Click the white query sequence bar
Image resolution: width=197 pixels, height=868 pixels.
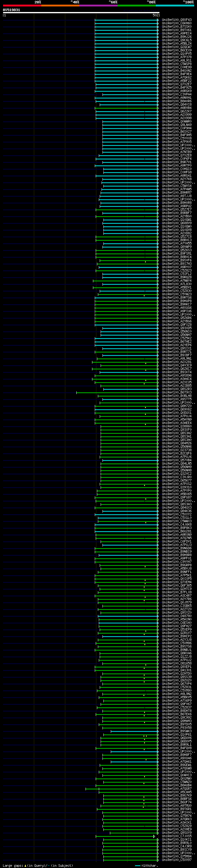81,12
